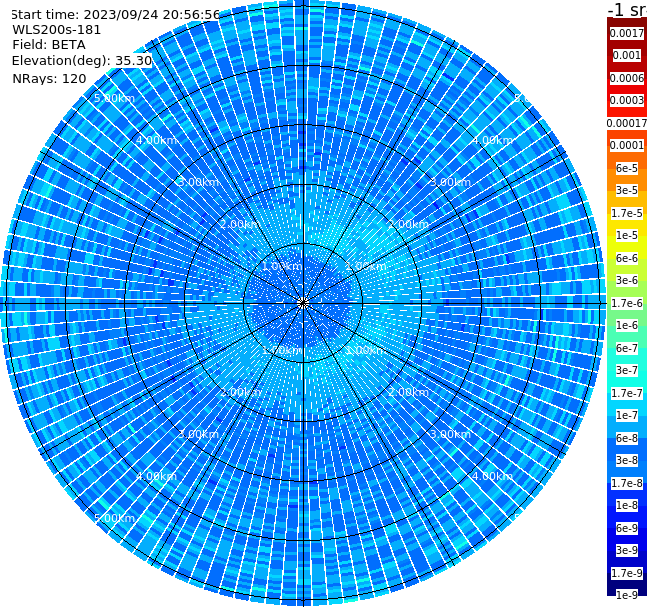Image resolution: width=647 pixels, height=607 pixels.
Task: Click the 1e-9 colorbar bottom label
Action: [x=627, y=595]
